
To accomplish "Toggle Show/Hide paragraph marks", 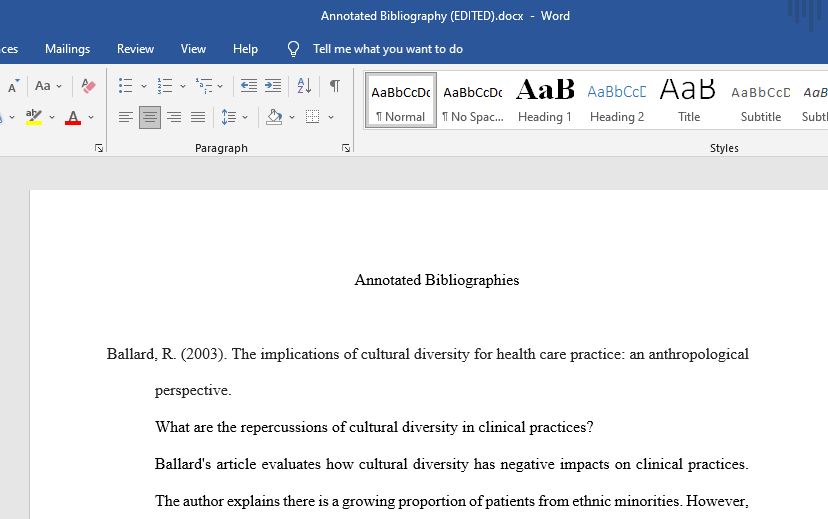I will (x=335, y=86).
